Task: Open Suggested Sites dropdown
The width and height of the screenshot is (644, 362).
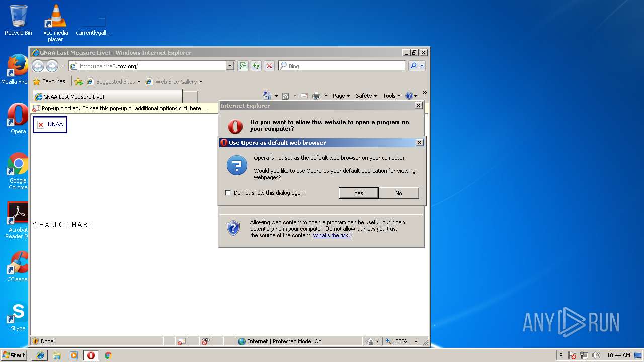Action: coord(114,82)
